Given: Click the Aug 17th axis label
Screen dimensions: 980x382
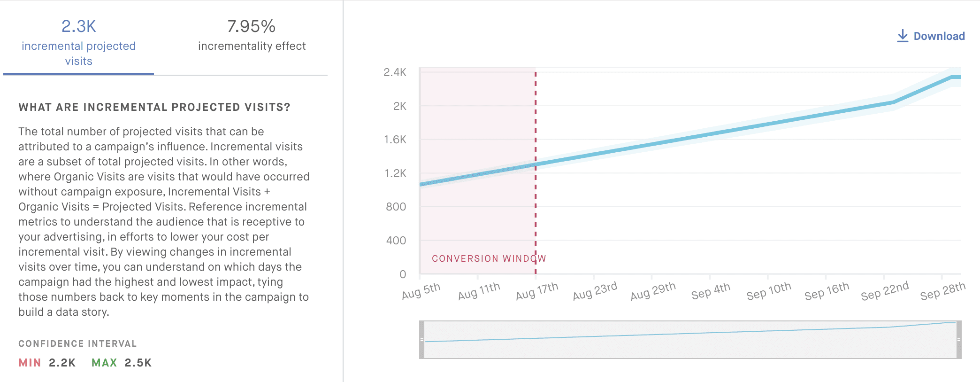Looking at the screenshot, I should (536, 291).
